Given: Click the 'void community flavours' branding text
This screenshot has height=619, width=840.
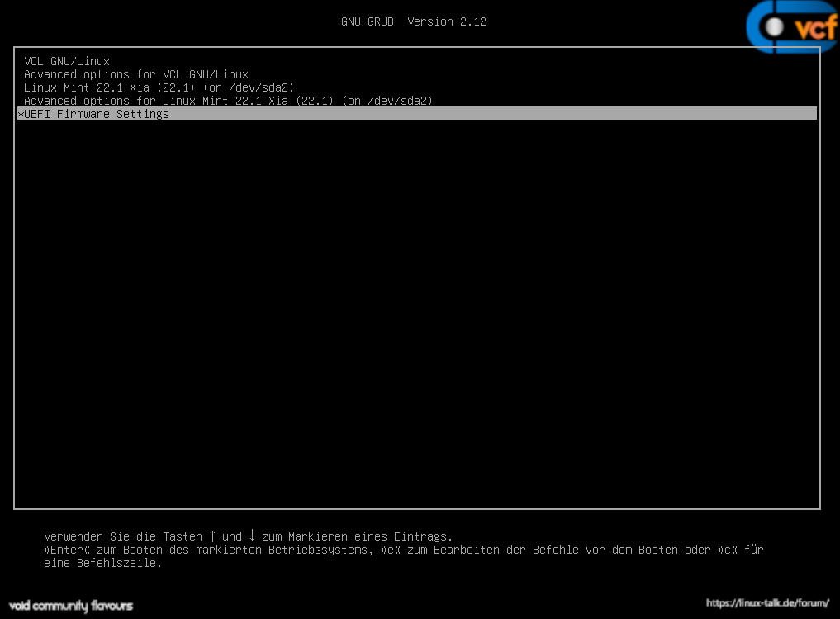Looking at the screenshot, I should click(x=71, y=606).
